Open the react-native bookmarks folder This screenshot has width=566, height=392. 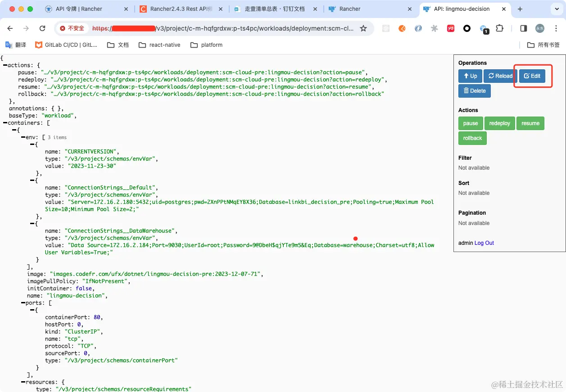(159, 45)
